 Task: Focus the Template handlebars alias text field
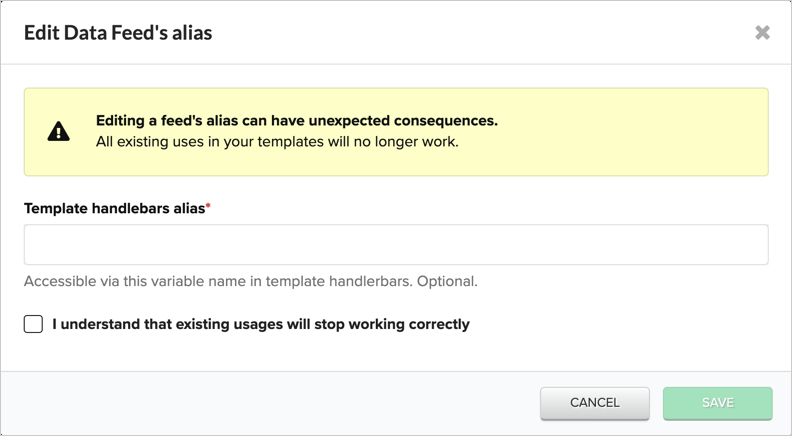396,245
